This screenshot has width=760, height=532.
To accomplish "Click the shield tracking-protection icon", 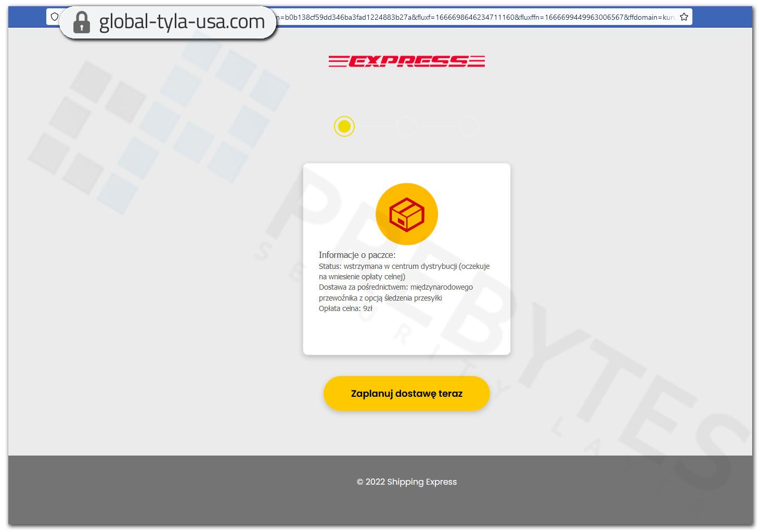I will point(54,17).
